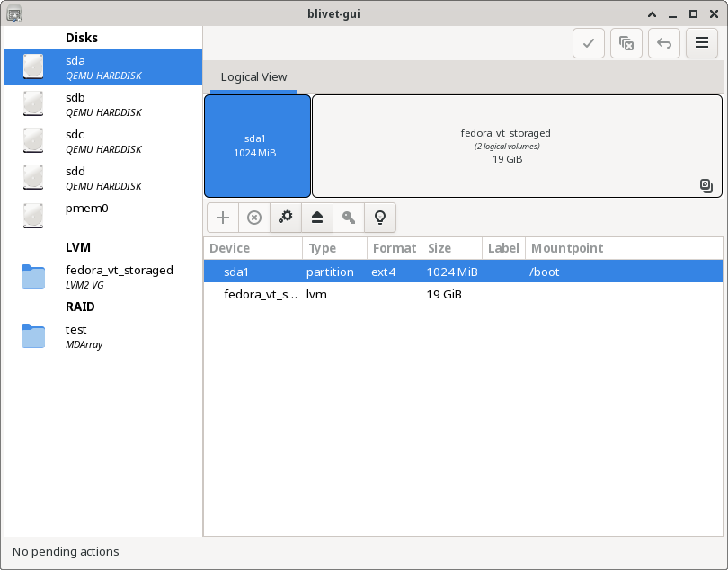This screenshot has width=728, height=570.
Task: Click the lvm type cell
Action: point(316,295)
